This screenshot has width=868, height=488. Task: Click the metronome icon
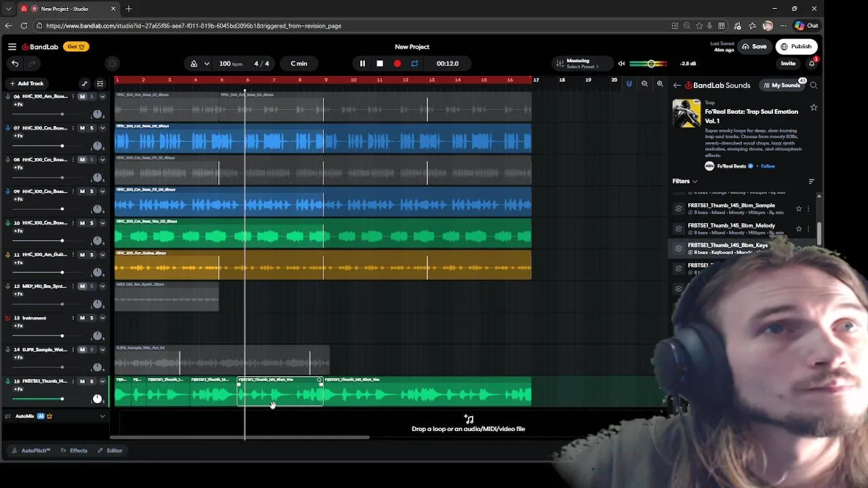pos(194,64)
